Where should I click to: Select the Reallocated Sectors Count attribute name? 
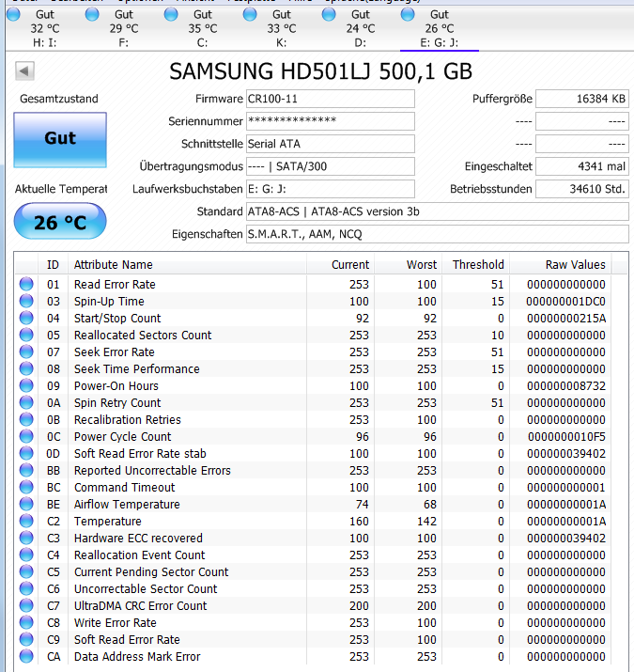[x=143, y=336]
